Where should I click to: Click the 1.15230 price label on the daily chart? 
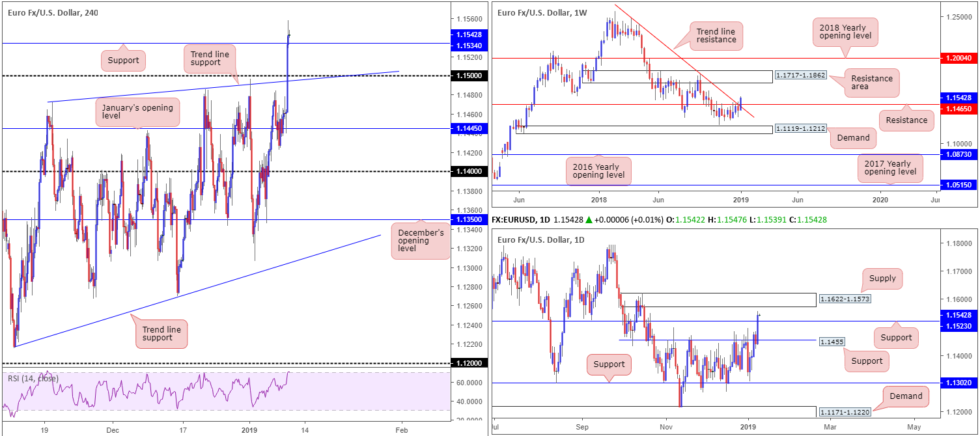pos(959,325)
